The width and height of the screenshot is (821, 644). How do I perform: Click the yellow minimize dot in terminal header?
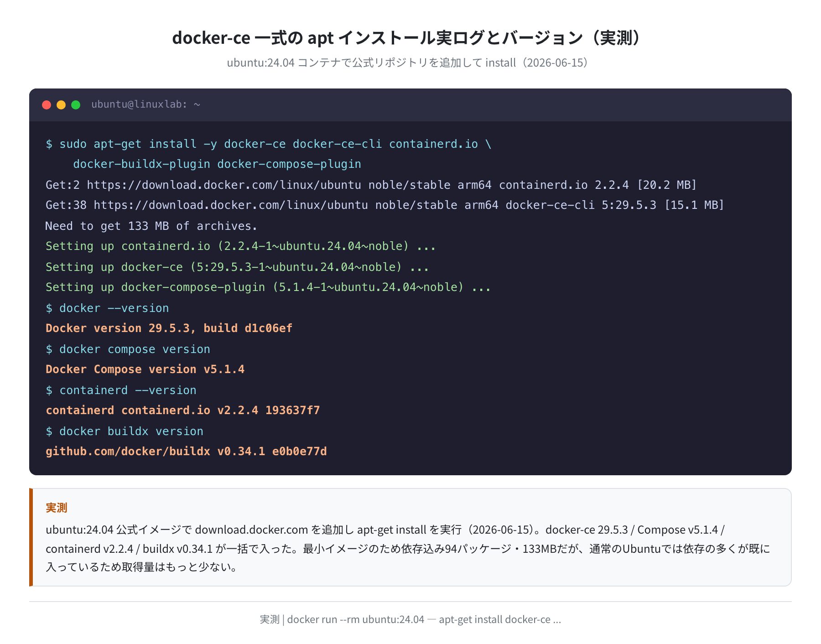point(61,105)
